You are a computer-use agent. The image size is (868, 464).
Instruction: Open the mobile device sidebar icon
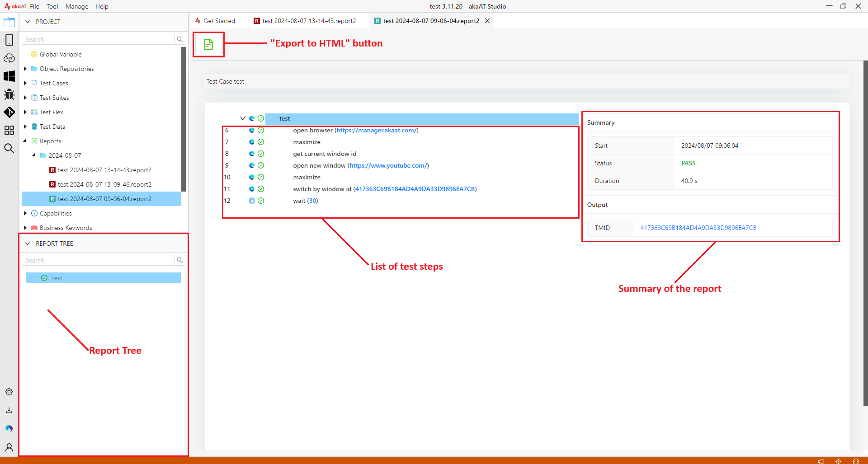[x=9, y=40]
